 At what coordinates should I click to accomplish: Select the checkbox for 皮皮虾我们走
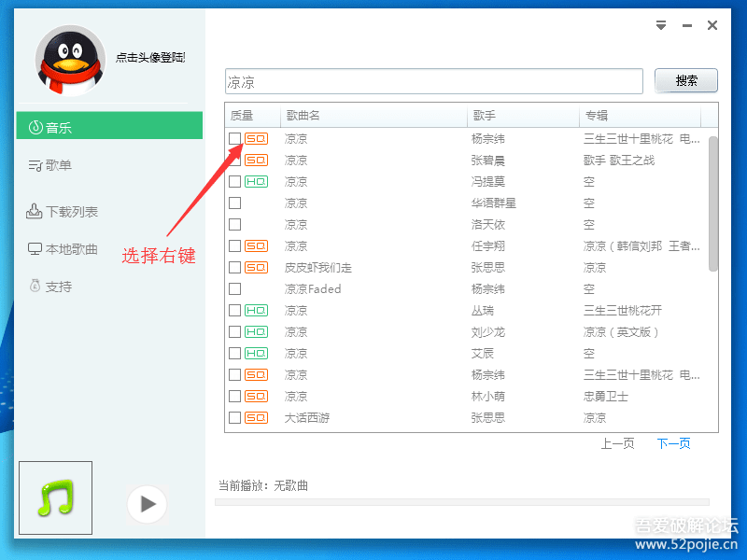[x=235, y=267]
